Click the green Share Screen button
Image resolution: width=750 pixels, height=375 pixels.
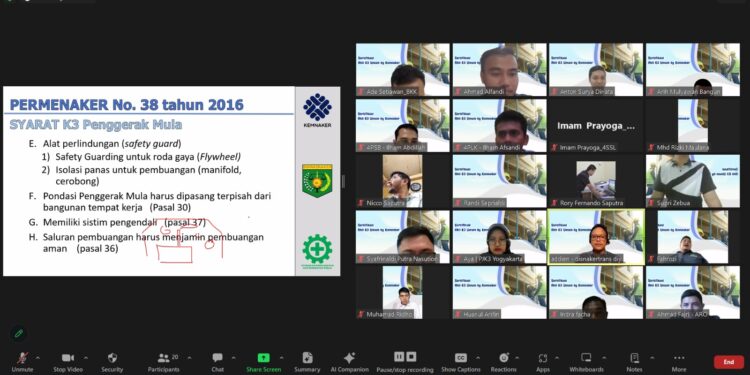(263, 362)
